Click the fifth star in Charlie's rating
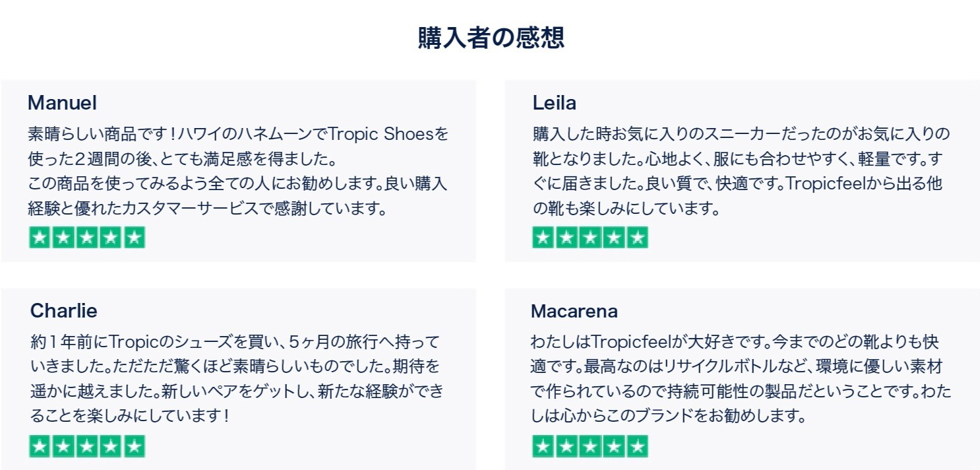The height and width of the screenshot is (470, 980). (x=134, y=446)
